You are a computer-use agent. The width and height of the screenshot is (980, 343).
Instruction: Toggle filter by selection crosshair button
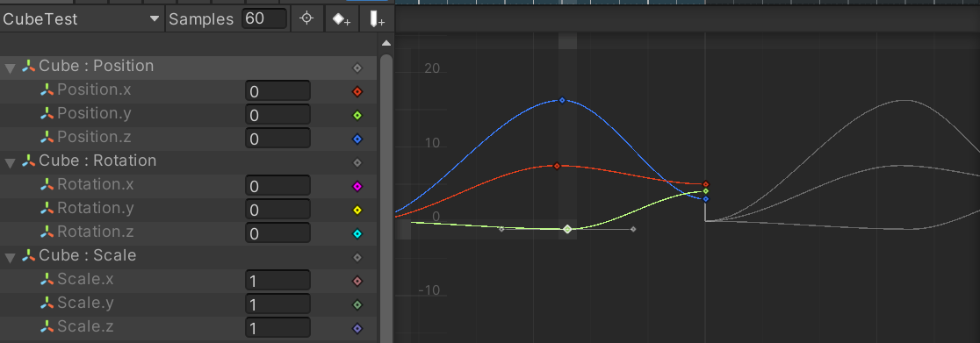tap(306, 18)
